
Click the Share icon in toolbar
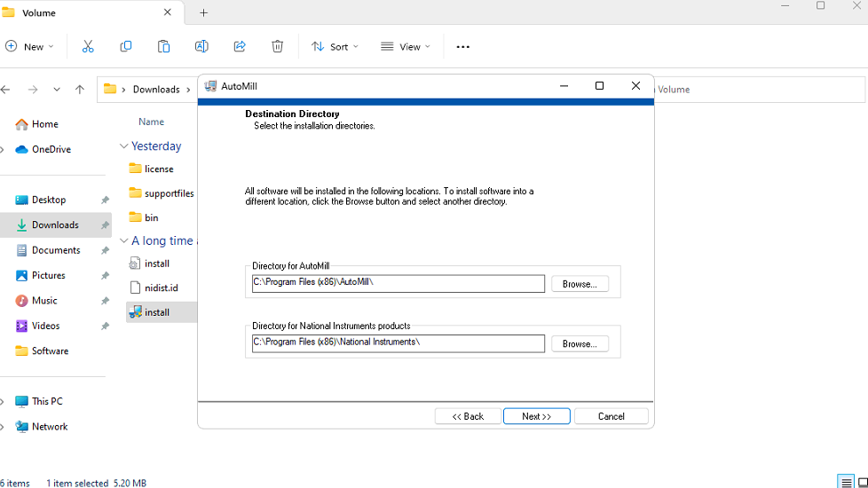tap(240, 46)
